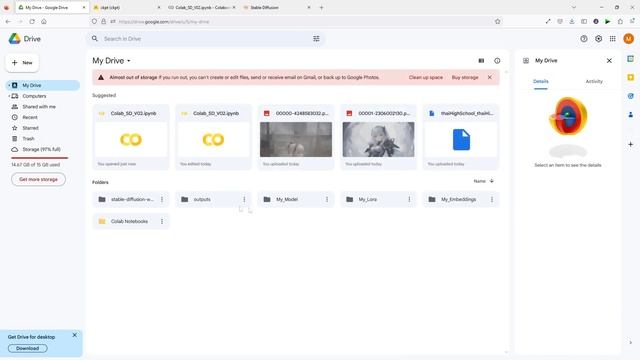Open the Name sort dropdown

(x=480, y=181)
